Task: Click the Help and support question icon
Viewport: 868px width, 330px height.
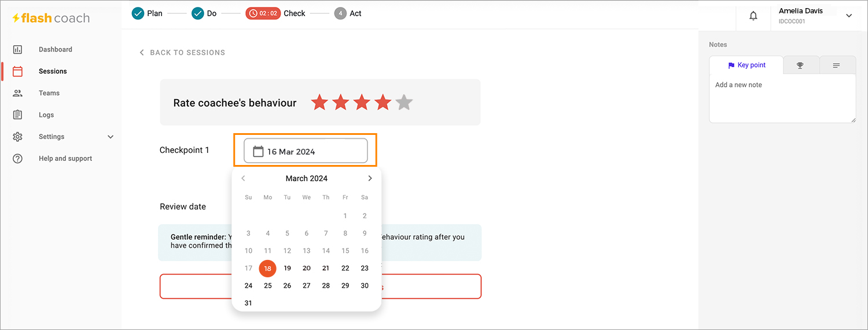Action: 17,159
